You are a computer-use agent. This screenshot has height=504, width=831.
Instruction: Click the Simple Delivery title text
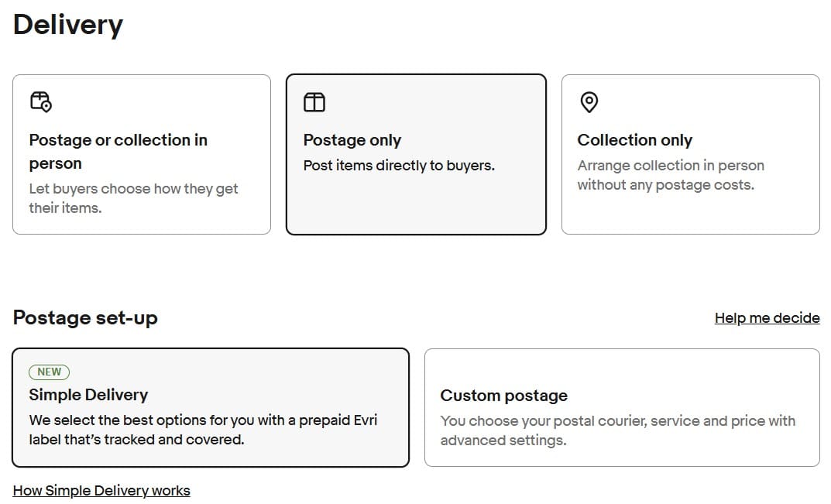[x=88, y=395]
